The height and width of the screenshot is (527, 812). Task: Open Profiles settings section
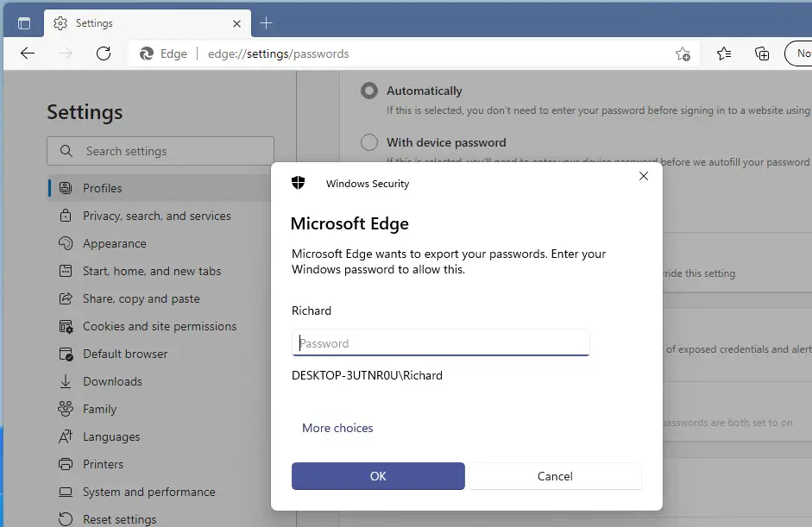click(x=161, y=188)
